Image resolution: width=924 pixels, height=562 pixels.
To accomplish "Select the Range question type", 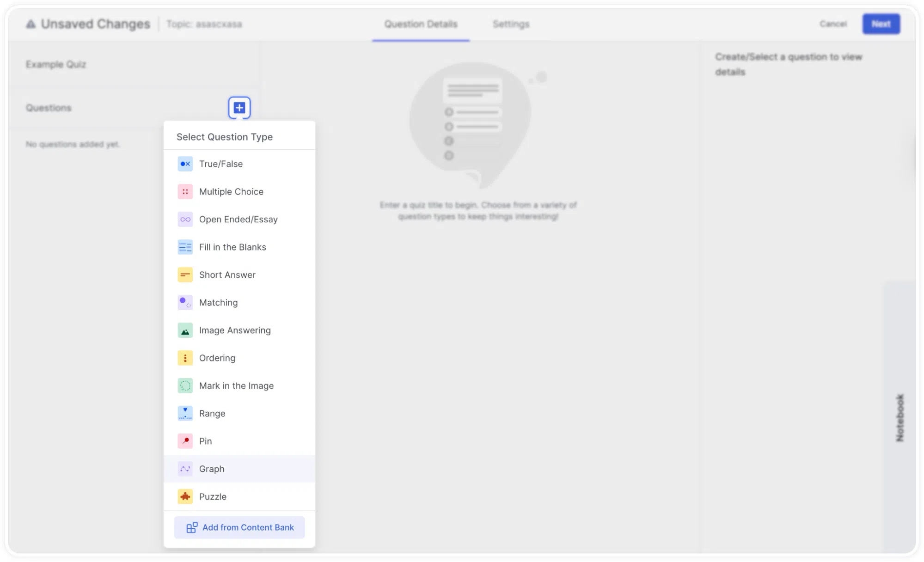I will (239, 413).
